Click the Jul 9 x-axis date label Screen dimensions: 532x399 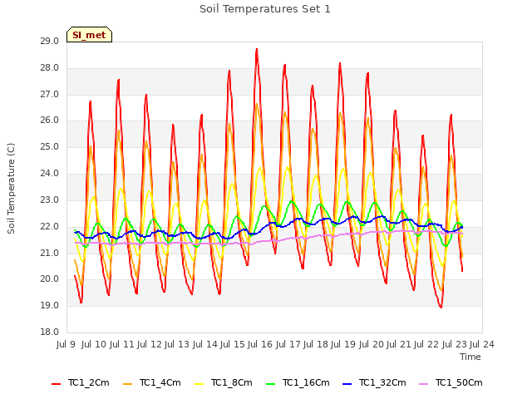66,344
